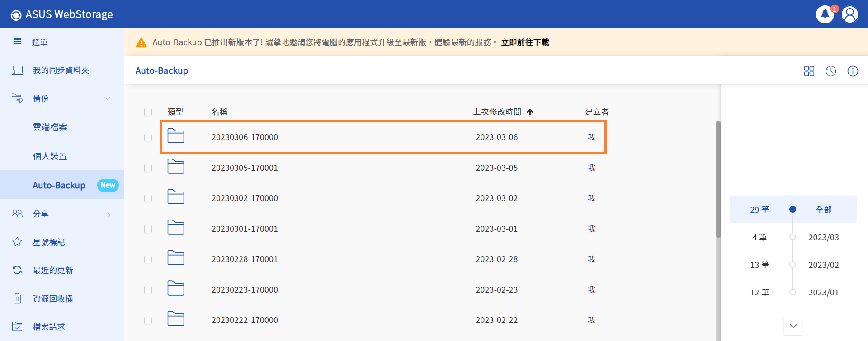Click folder icon for 20230306-170000
Image resolution: width=868 pixels, height=341 pixels.
(176, 136)
